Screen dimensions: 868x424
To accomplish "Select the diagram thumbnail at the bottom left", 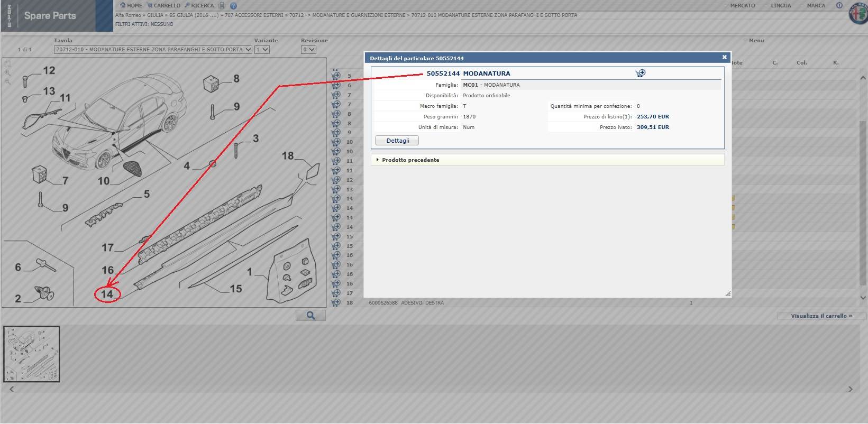I will [32, 354].
